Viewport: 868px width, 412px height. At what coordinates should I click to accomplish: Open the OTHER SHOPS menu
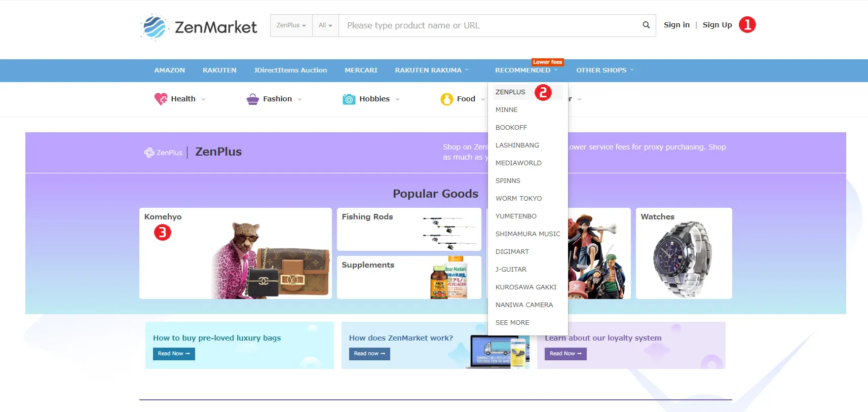point(605,70)
